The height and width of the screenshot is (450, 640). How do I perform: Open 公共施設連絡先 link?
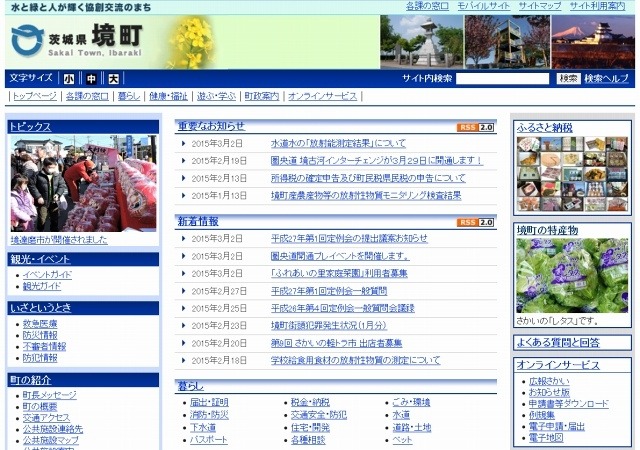tap(53, 429)
